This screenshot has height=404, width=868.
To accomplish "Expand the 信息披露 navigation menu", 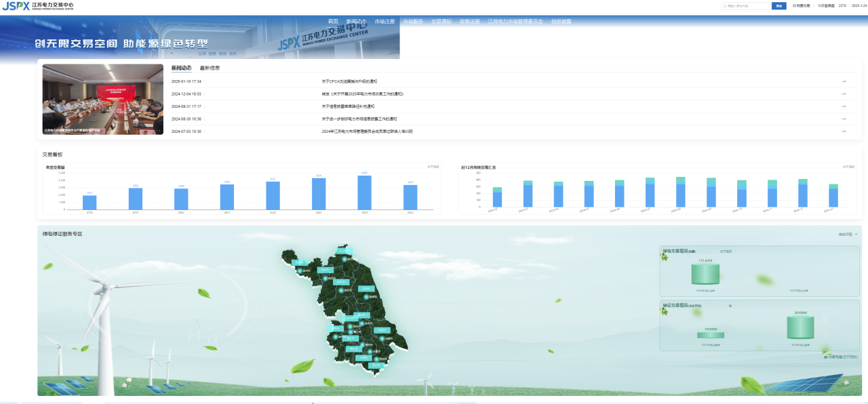I will [561, 22].
